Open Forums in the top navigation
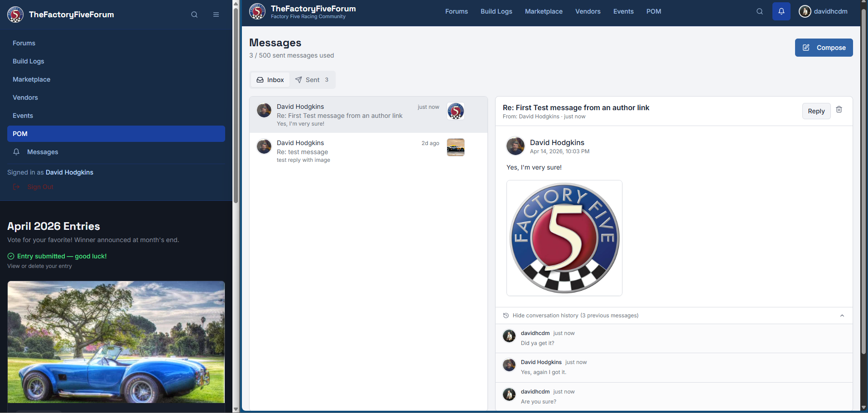Screen dimensions: 868x413 [457, 11]
